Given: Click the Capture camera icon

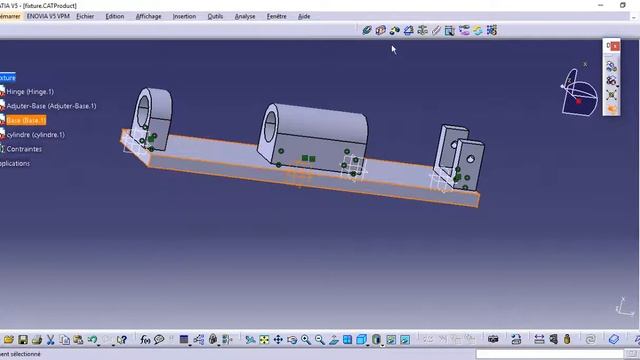Looking at the screenshot, I should click(493, 340).
